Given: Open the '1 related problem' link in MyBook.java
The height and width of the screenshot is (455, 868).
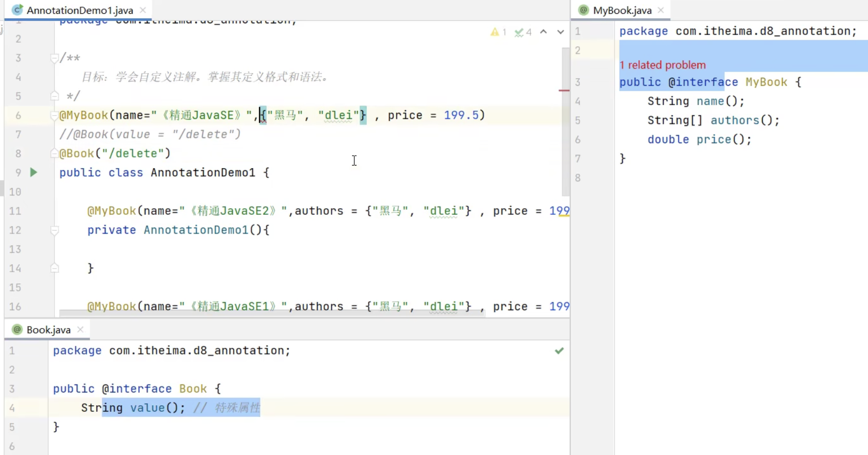Looking at the screenshot, I should coord(663,65).
